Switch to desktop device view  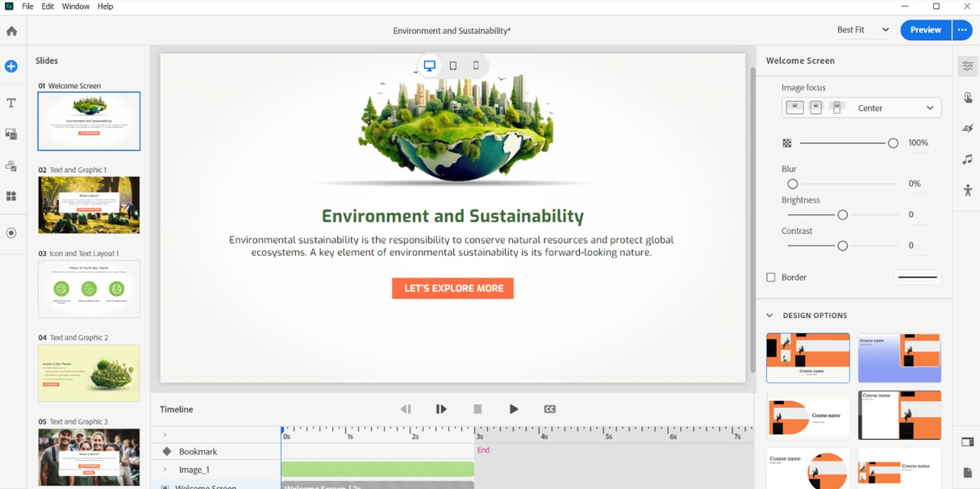(430, 65)
